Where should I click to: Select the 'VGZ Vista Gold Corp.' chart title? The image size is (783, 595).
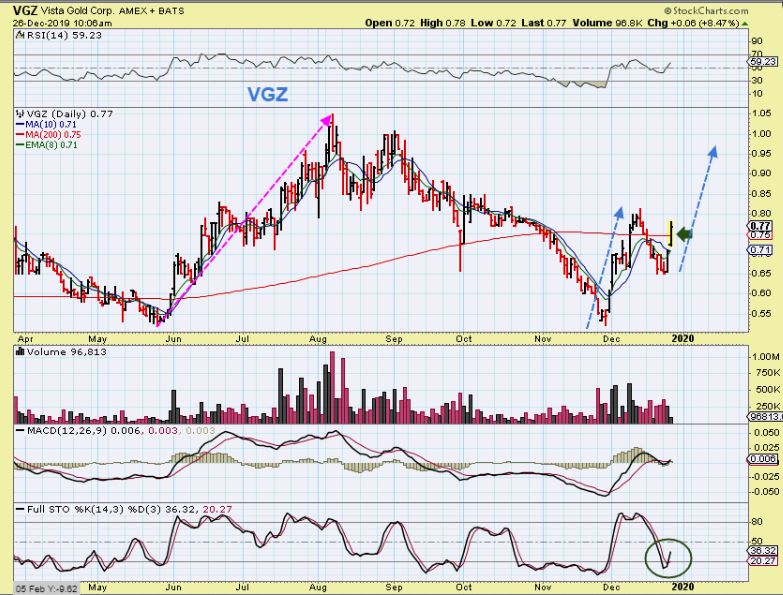63,10
